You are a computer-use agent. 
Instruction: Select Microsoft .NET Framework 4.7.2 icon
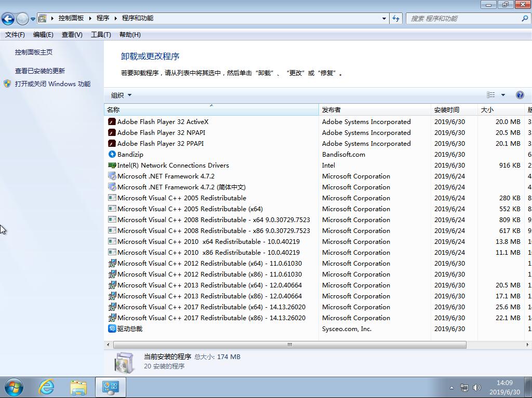click(x=112, y=176)
